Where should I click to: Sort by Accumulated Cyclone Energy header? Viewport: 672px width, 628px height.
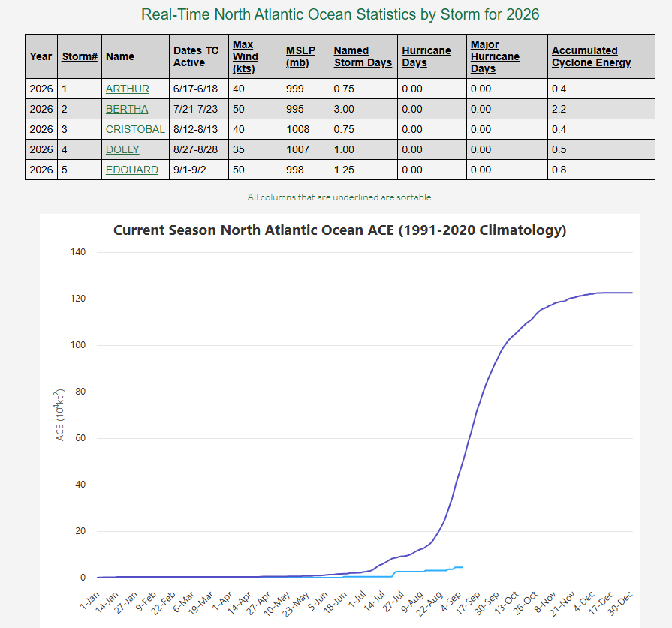point(592,56)
